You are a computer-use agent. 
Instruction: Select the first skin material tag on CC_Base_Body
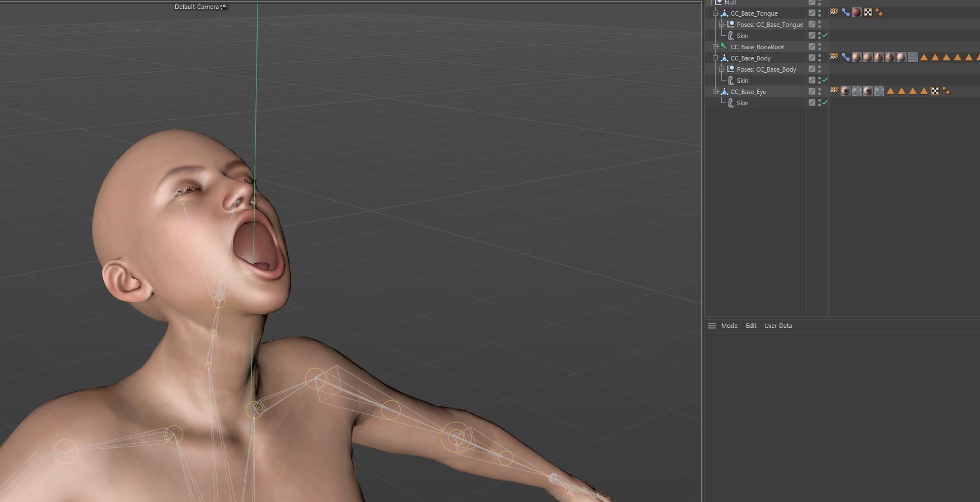tap(856, 57)
